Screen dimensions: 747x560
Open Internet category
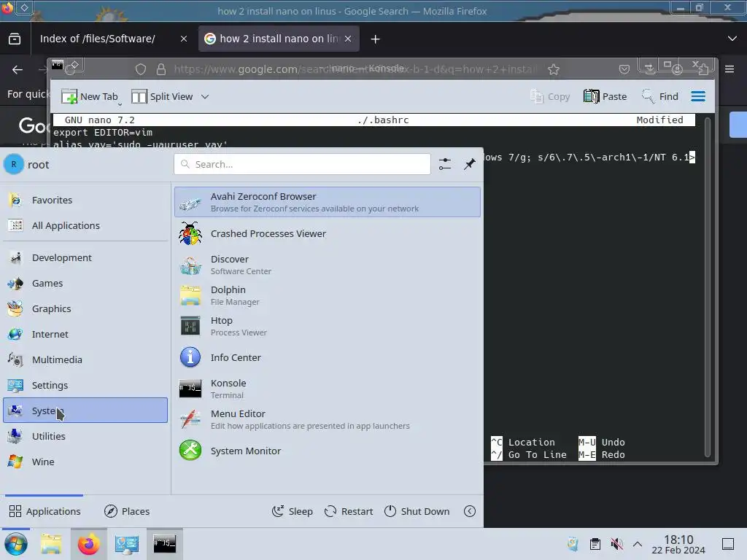coord(85,334)
